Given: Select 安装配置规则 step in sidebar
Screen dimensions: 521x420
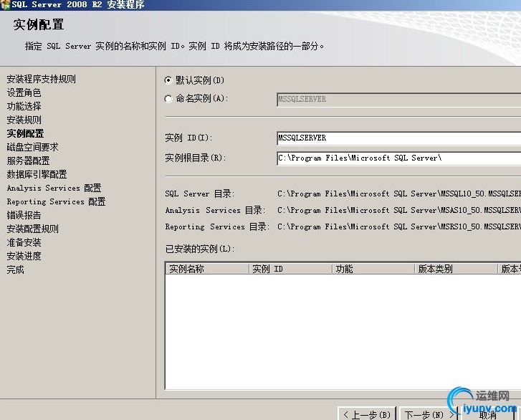Looking at the screenshot, I should tap(32, 229).
